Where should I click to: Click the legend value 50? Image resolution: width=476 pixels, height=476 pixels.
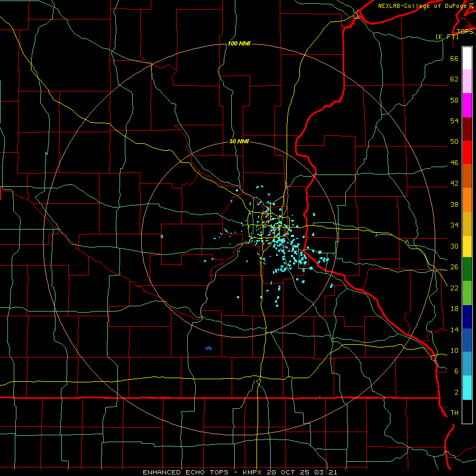click(x=454, y=141)
